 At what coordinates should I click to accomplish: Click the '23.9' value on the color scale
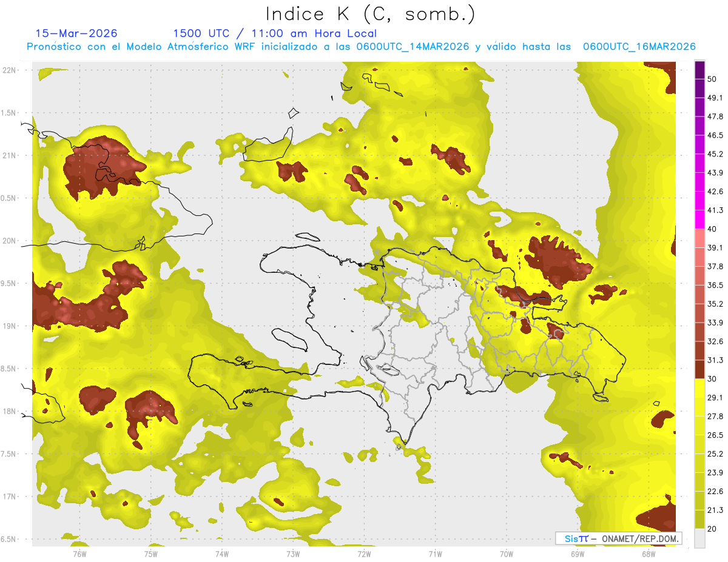click(715, 473)
